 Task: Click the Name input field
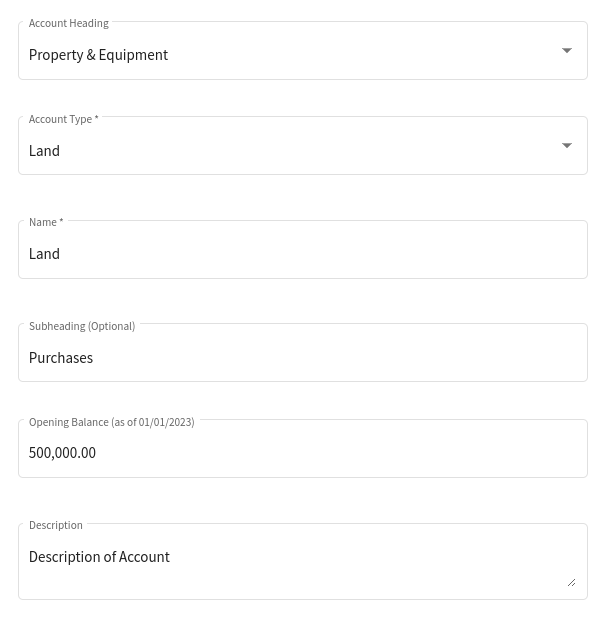coord(303,250)
